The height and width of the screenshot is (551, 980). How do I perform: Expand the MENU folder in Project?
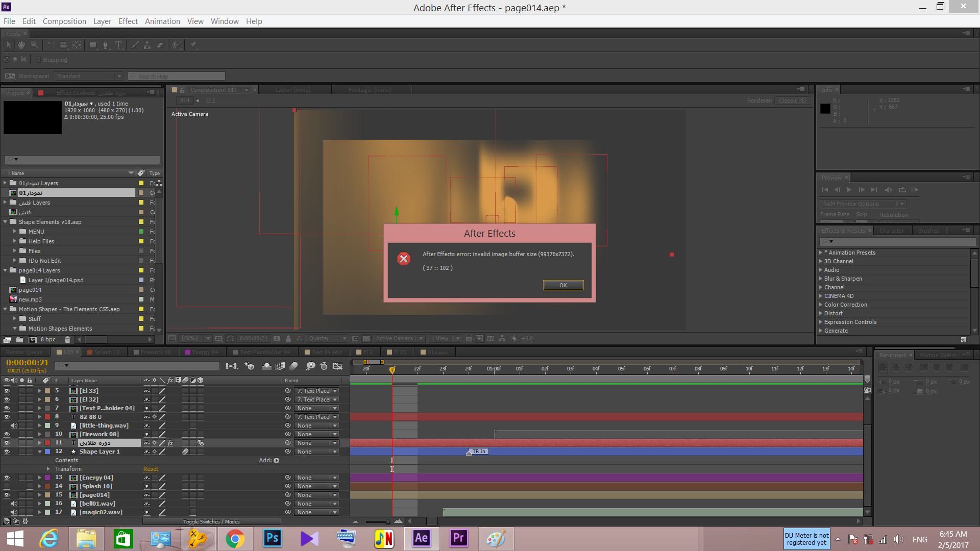point(15,232)
